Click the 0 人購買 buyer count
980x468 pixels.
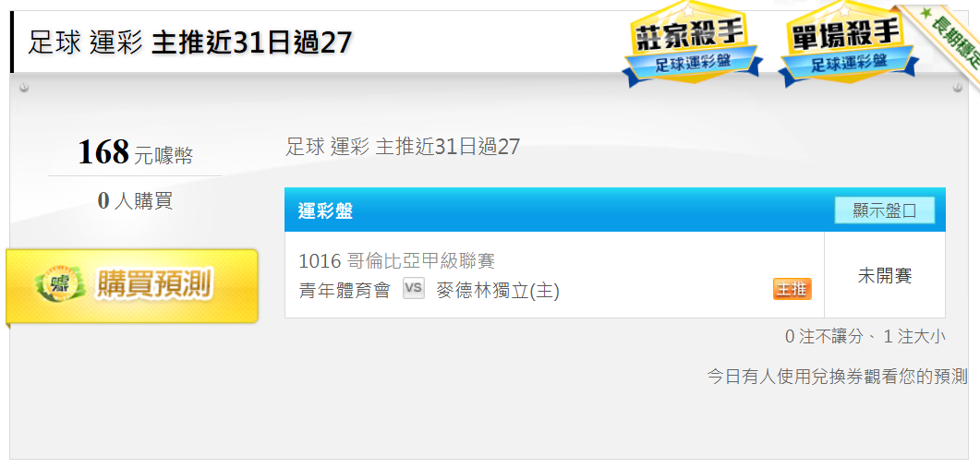135,200
